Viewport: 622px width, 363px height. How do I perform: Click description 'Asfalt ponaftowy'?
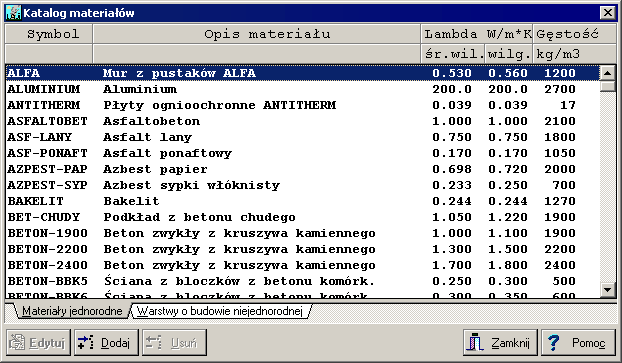[167, 154]
